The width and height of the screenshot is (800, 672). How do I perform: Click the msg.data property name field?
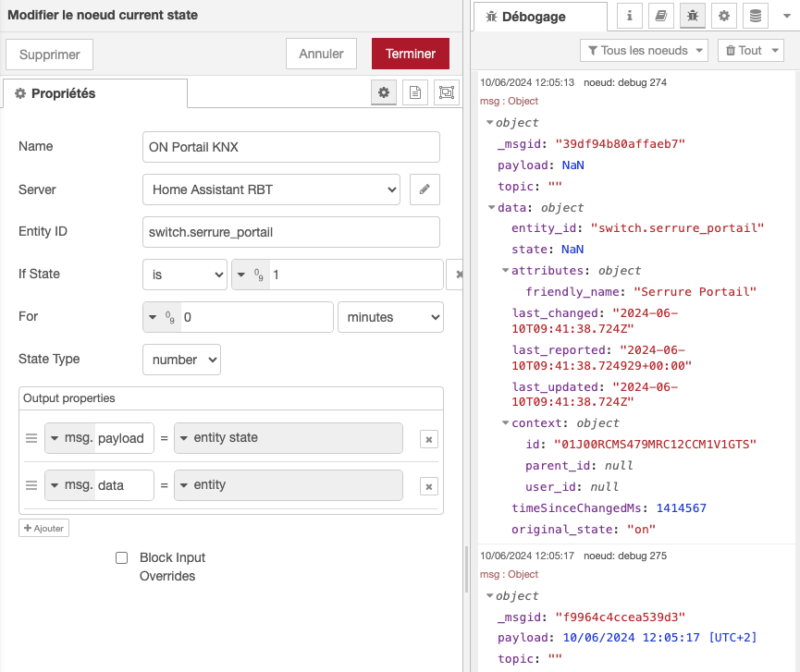(124, 485)
